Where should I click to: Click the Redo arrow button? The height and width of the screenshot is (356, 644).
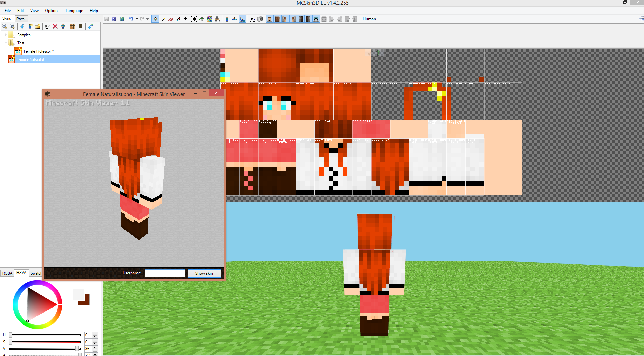click(142, 19)
